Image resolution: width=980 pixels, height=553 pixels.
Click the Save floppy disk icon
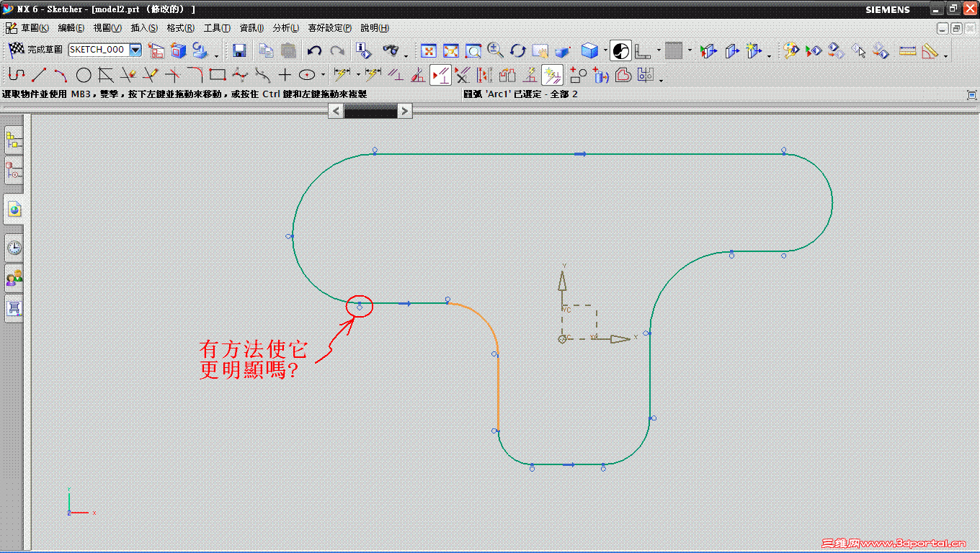(x=240, y=50)
